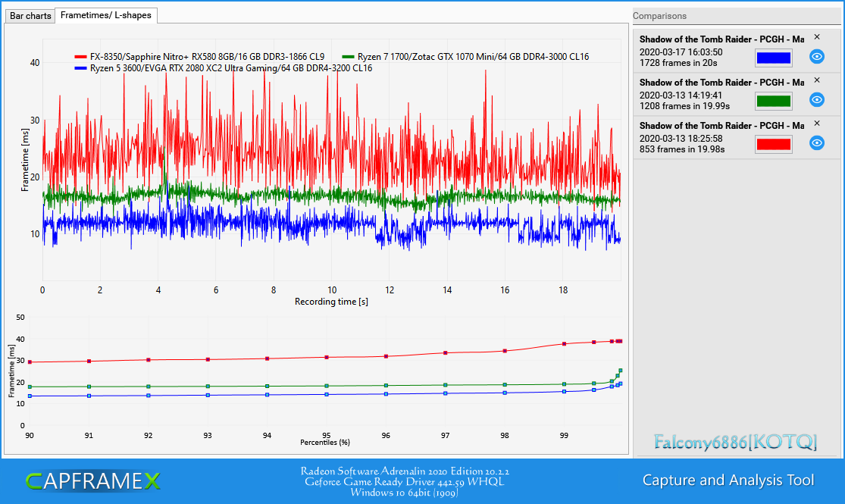The height and width of the screenshot is (504, 845).
Task: Open the green color swatch for 1208 frames record
Action: [773, 101]
